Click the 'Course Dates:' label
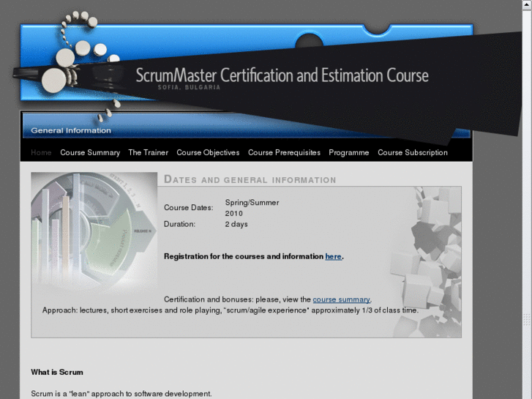Image resolution: width=532 pixels, height=399 pixels. pos(189,207)
